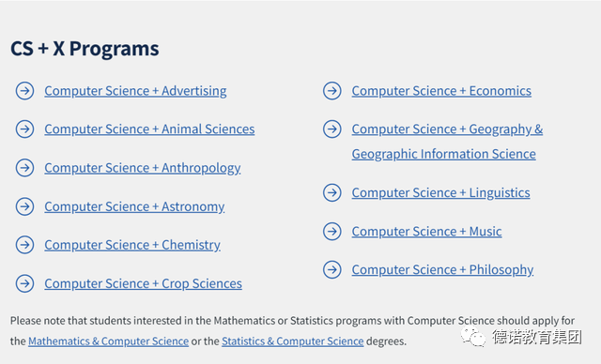Click arrow icon beside Computer Science + Music
This screenshot has height=364, width=601.
point(332,232)
